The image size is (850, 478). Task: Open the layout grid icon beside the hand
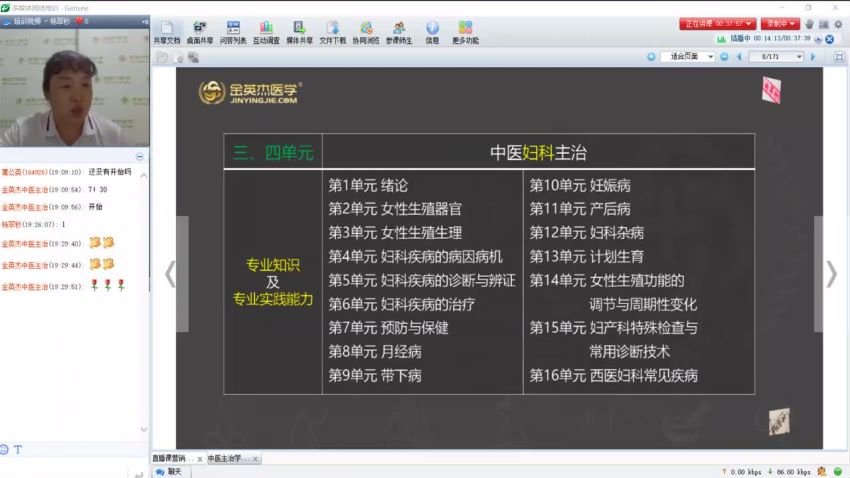click(x=823, y=24)
